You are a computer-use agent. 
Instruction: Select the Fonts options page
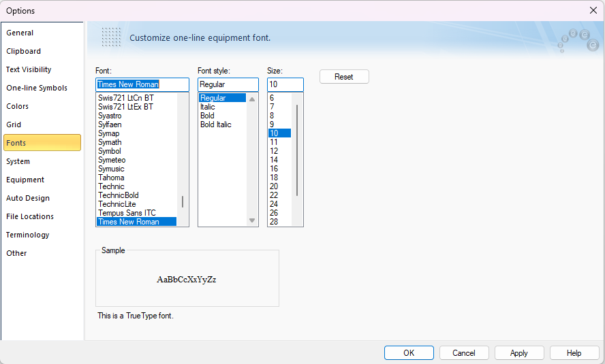(x=42, y=142)
